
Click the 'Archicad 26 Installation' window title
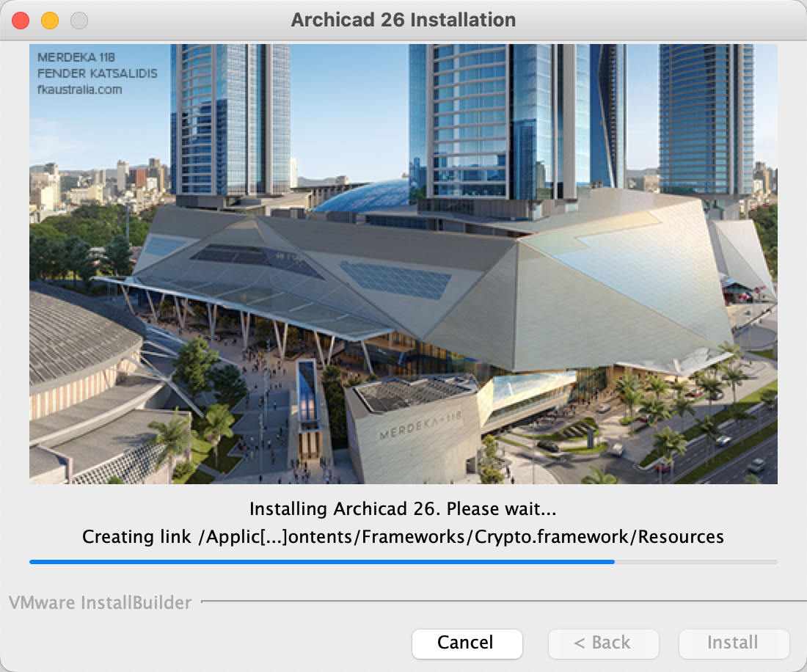[403, 20]
